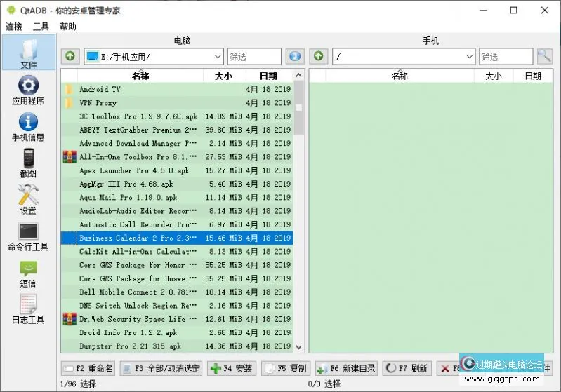The width and height of the screenshot is (561, 392).
Task: Click the F2 重命名 button
Action: pos(88,368)
